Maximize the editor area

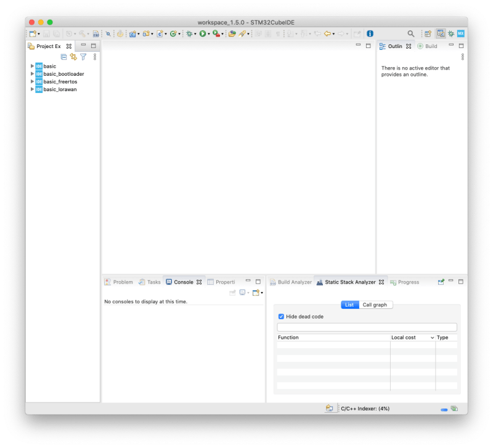(368, 46)
